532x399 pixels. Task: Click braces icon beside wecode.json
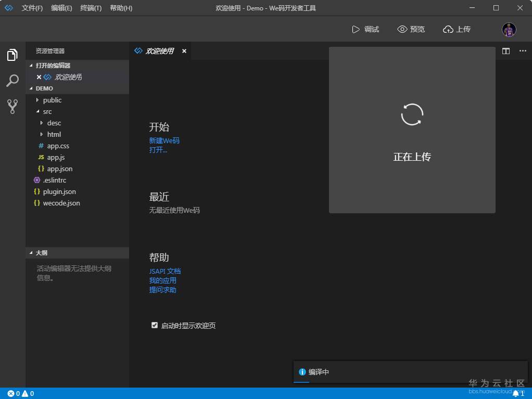(37, 203)
